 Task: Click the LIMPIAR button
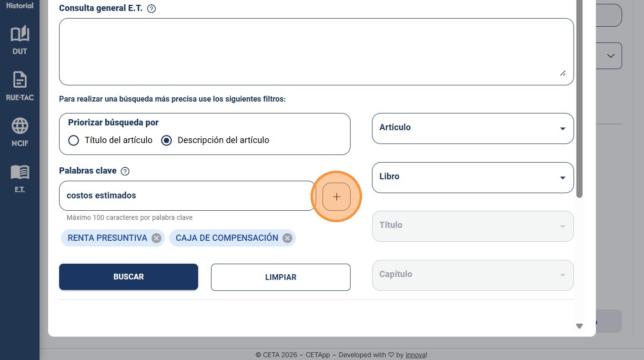[x=281, y=277]
